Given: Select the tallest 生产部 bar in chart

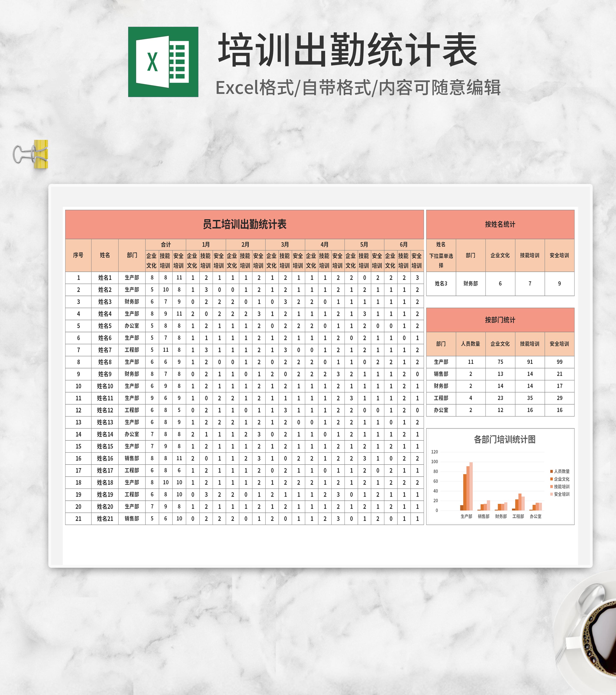Looking at the screenshot, I should click(471, 486).
